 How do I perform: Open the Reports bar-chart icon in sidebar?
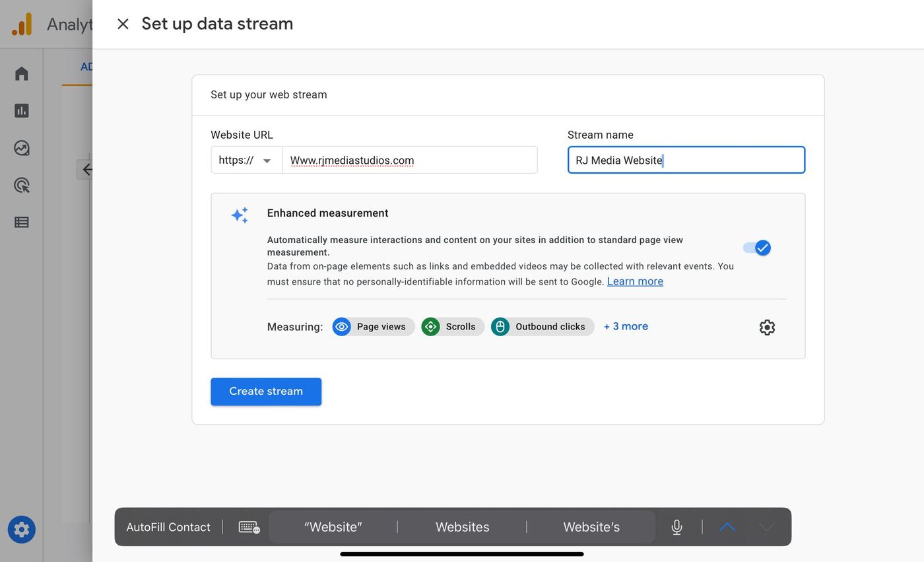tap(22, 110)
